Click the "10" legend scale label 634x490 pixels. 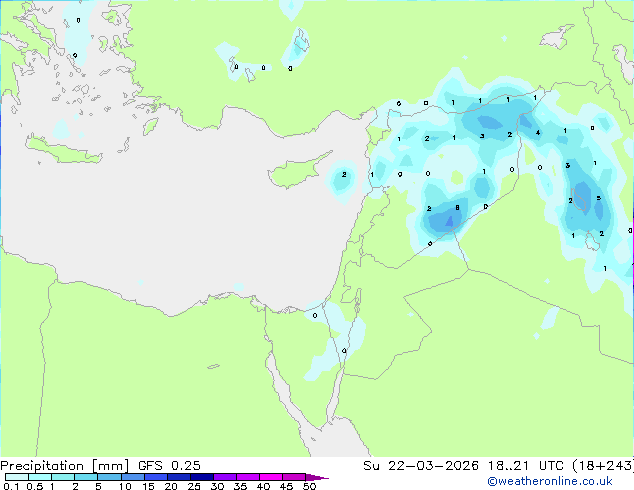pos(125,486)
